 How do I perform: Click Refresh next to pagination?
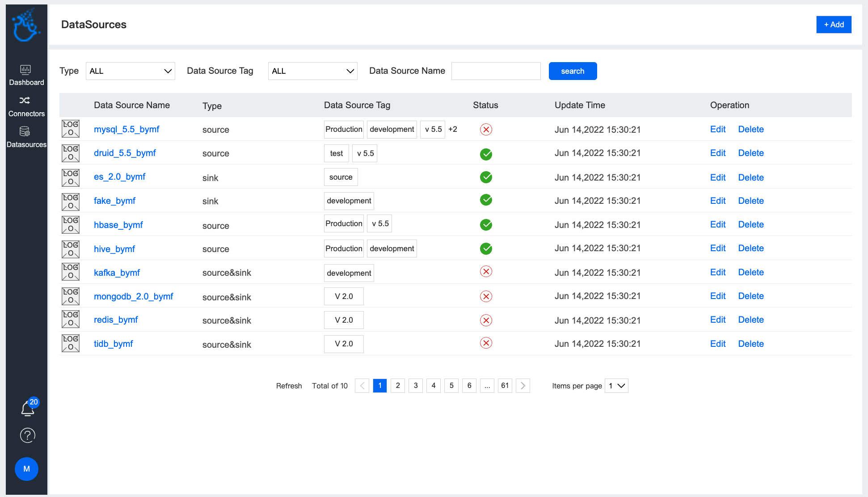[x=289, y=386]
